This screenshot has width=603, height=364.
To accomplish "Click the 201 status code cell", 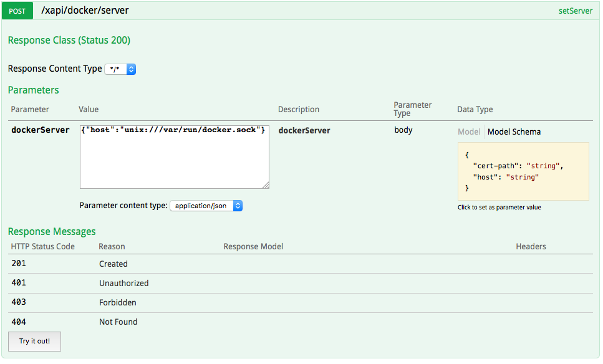I will point(19,264).
